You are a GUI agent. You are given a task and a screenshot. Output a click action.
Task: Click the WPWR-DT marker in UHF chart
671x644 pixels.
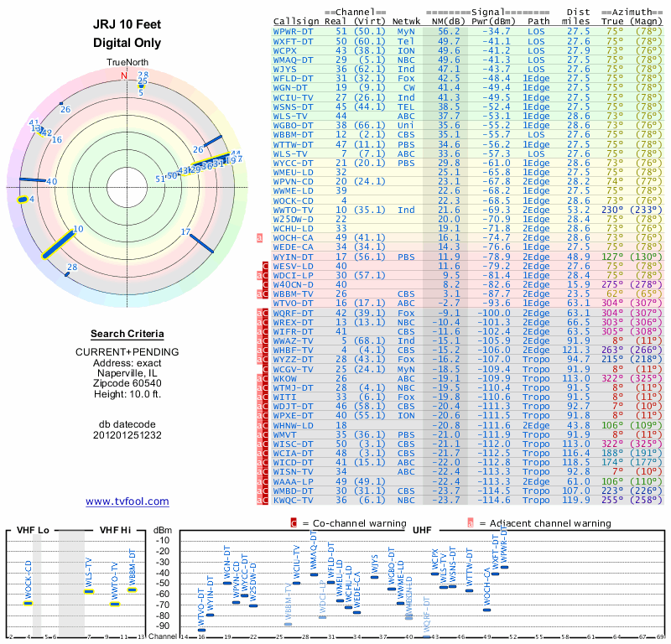pos(505,568)
